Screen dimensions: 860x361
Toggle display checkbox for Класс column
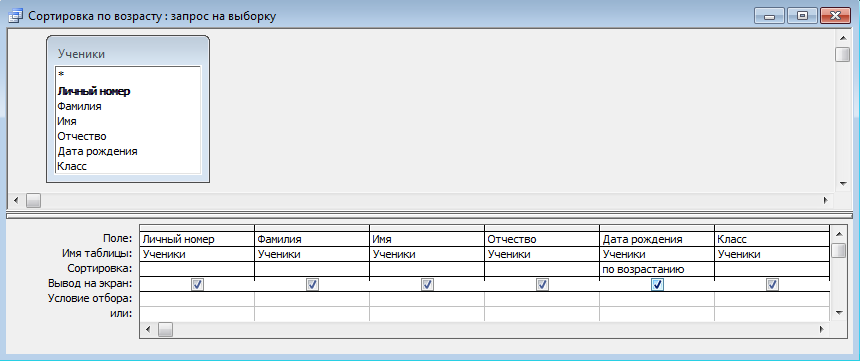(772, 285)
